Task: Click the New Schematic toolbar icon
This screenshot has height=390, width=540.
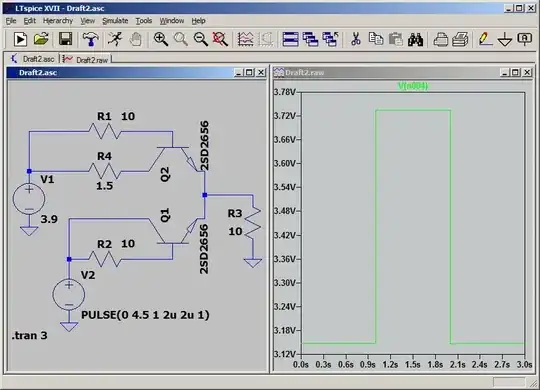Action: 20,39
